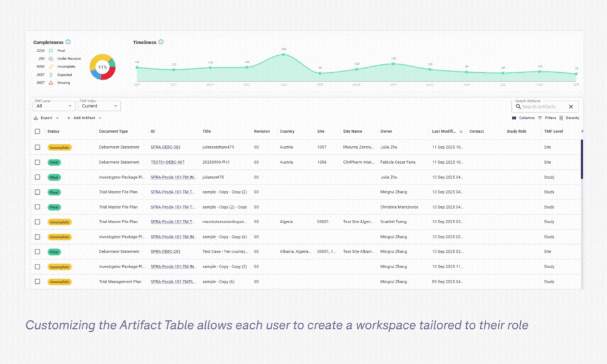Check the checkbox for TEST01-DEBC-067 row
Screen dimensions: 607x364
[38, 162]
